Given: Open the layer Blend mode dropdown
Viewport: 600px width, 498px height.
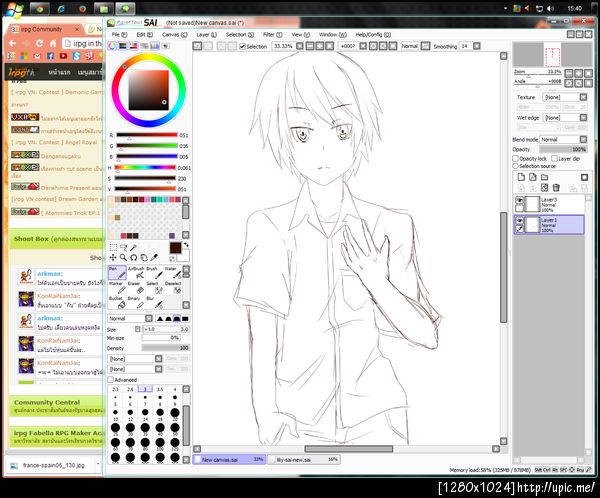Looking at the screenshot, I should pyautogui.click(x=563, y=139).
